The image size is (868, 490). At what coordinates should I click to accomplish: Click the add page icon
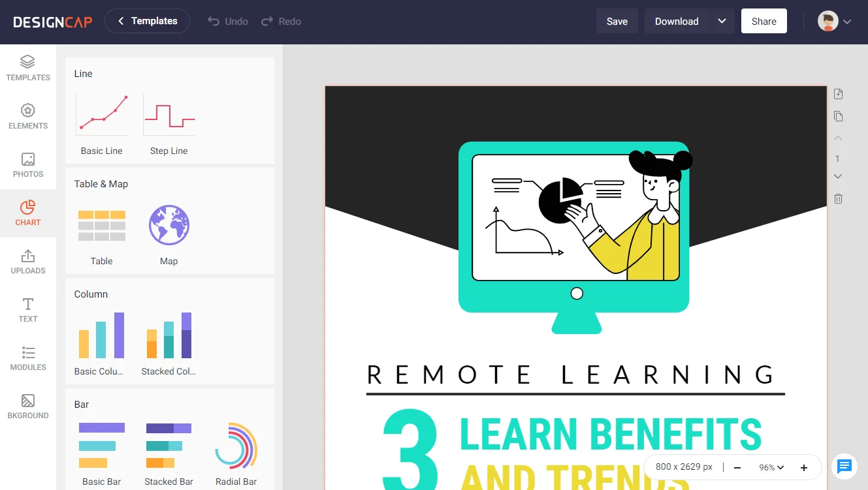[839, 95]
